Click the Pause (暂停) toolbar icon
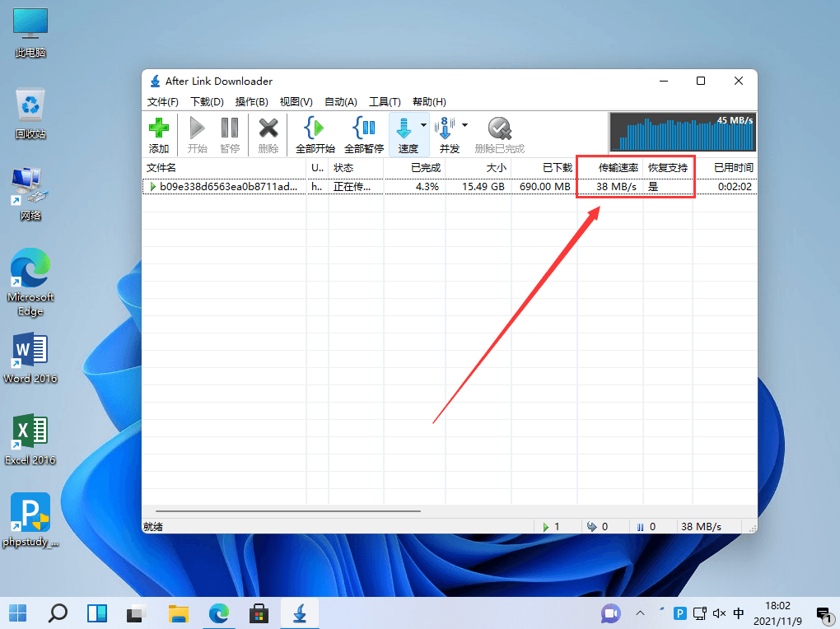Screen dimensions: 840x629 click(x=230, y=128)
